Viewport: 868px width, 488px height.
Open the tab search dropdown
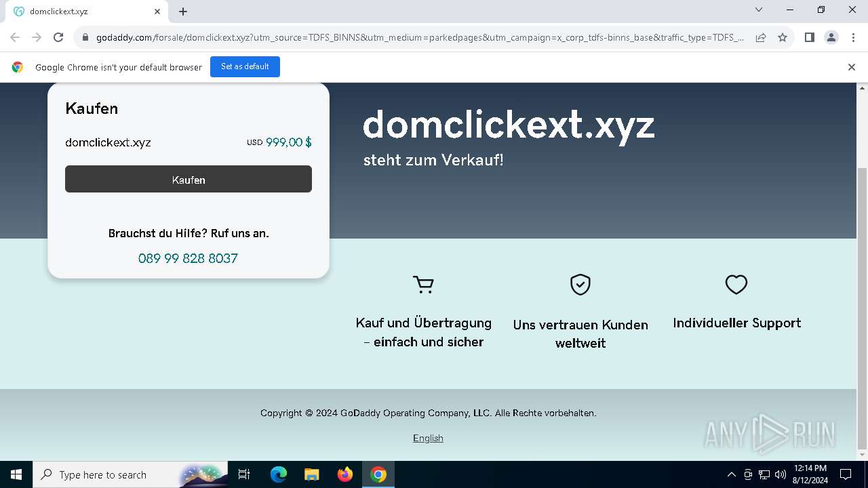(x=759, y=9)
